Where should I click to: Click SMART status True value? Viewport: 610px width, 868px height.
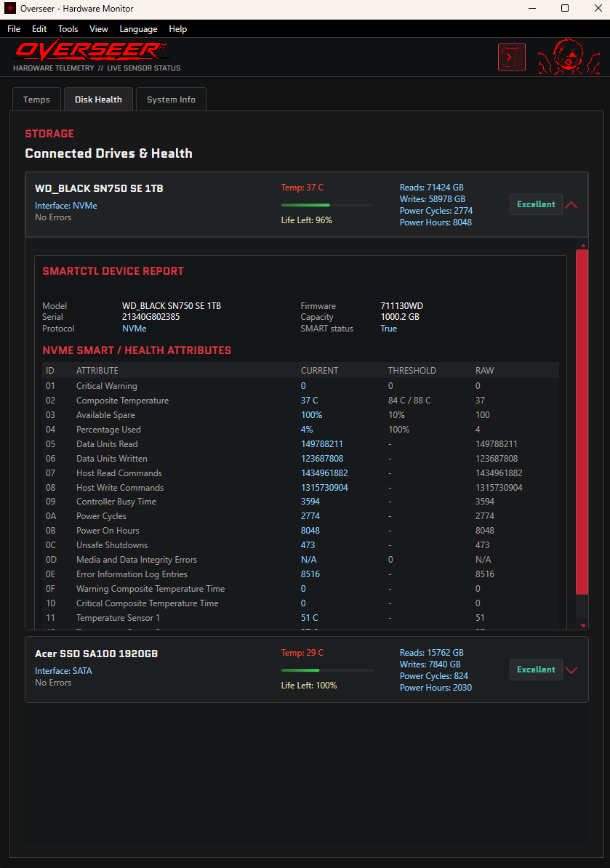tap(388, 329)
